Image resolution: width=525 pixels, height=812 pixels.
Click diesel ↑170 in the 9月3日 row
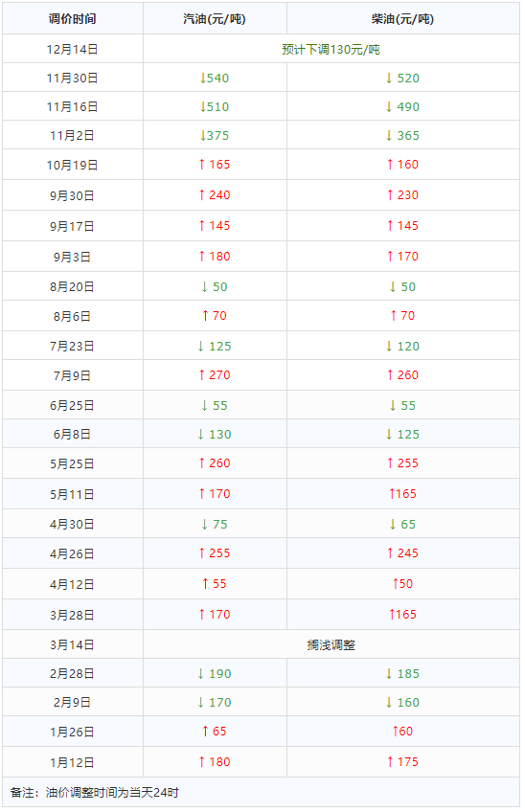(x=402, y=257)
